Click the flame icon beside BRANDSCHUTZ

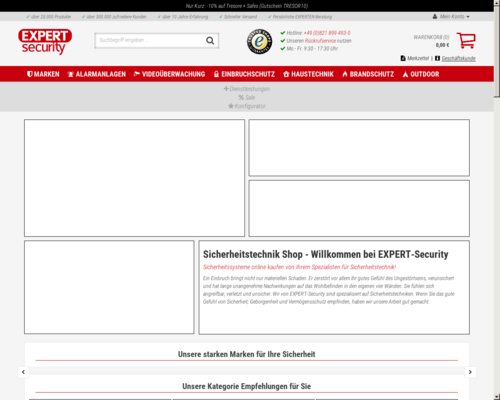345,74
